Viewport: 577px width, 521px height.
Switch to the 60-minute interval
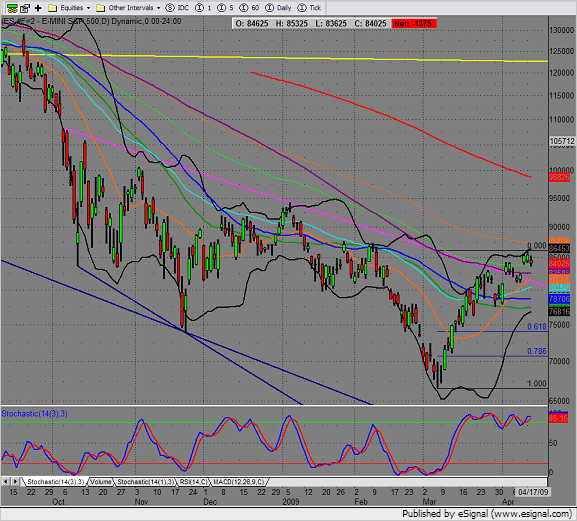[x=249, y=8]
